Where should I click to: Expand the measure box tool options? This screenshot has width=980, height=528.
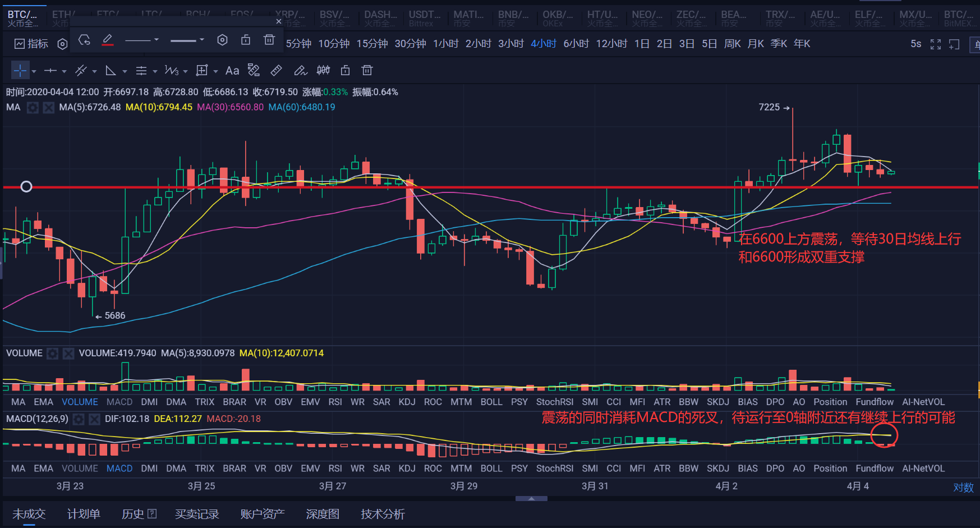[x=215, y=71]
